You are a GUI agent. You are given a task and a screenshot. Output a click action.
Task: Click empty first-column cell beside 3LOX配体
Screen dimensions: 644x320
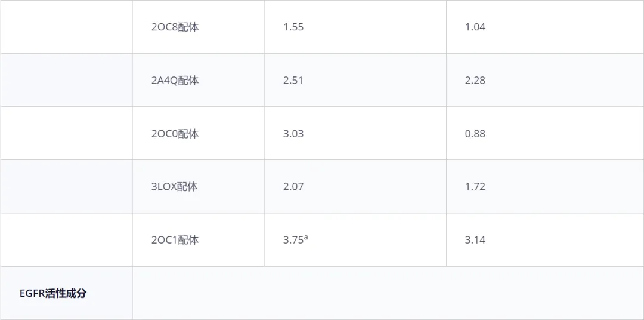pos(66,186)
